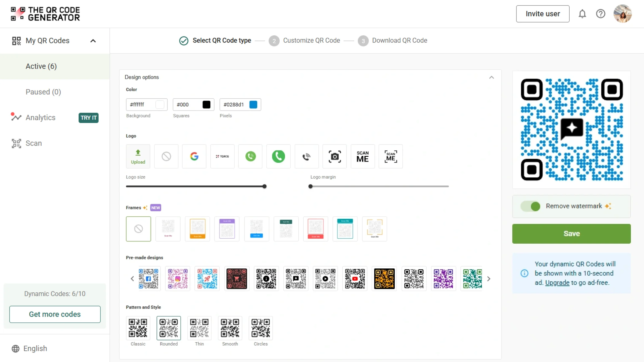Select the bracketed SCAN ME logo
This screenshot has height=362, width=644.
[391, 156]
